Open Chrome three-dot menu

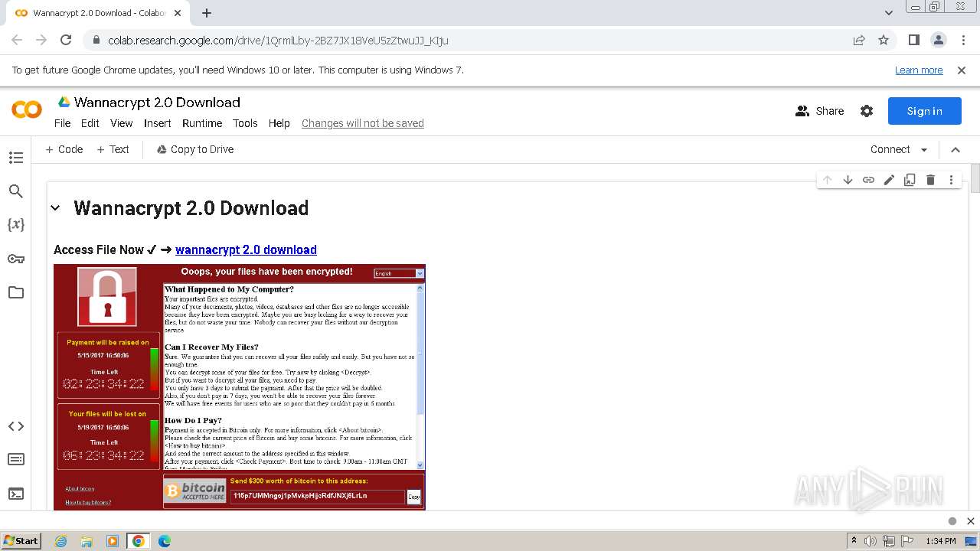tap(962, 40)
